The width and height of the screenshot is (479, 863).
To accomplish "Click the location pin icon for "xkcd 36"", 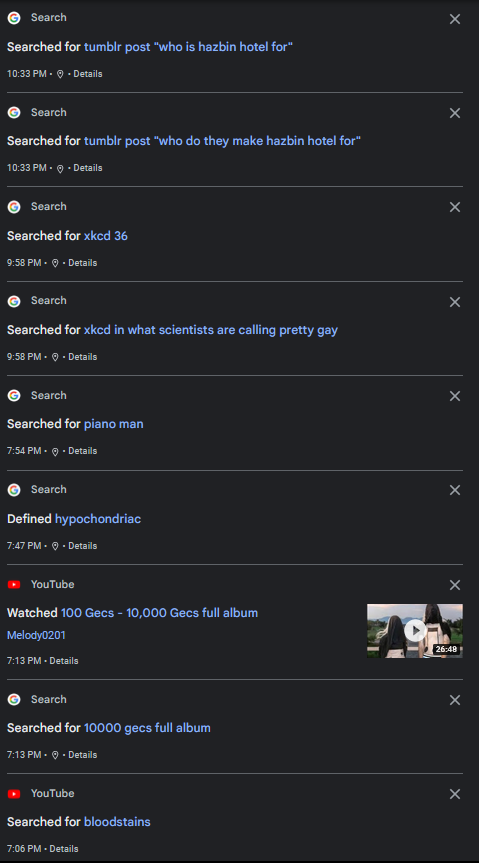I will [55, 263].
